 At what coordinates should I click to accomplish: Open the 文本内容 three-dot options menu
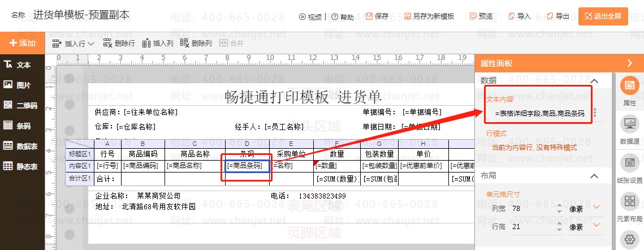click(x=595, y=113)
